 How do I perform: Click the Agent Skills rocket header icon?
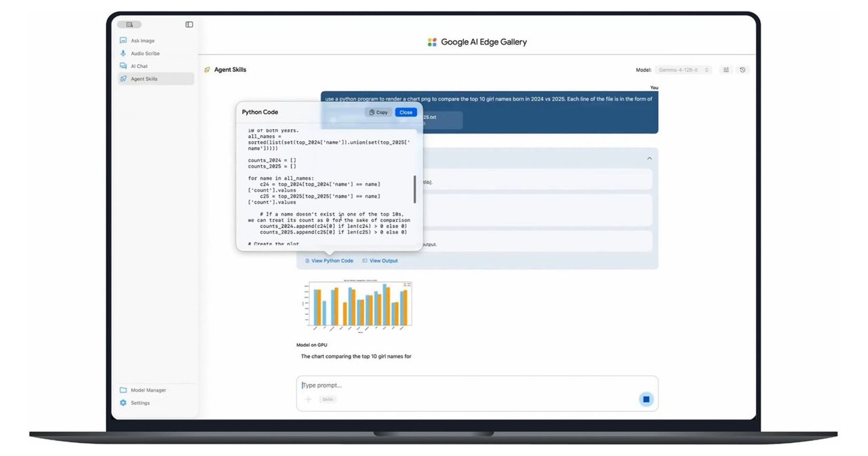(x=207, y=70)
